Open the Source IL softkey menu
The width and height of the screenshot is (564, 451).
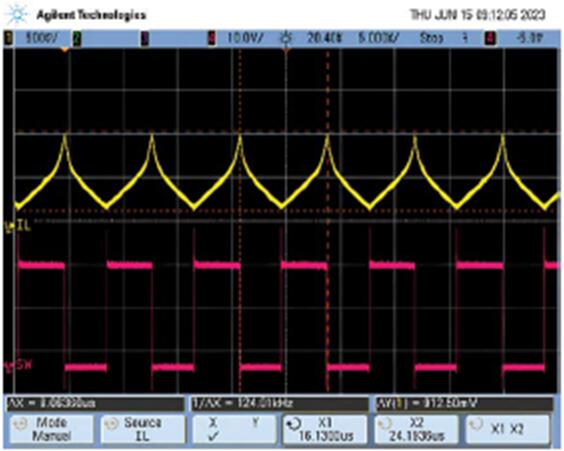coord(143,429)
